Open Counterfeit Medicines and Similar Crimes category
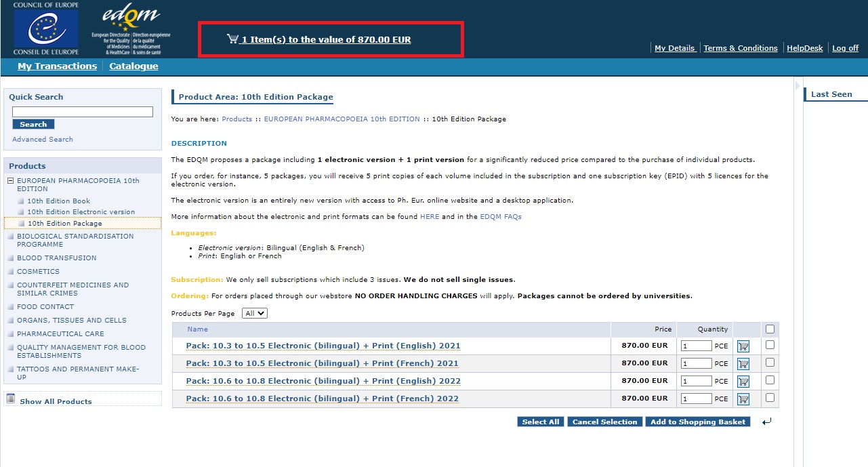The height and width of the screenshot is (467, 868). coord(73,289)
